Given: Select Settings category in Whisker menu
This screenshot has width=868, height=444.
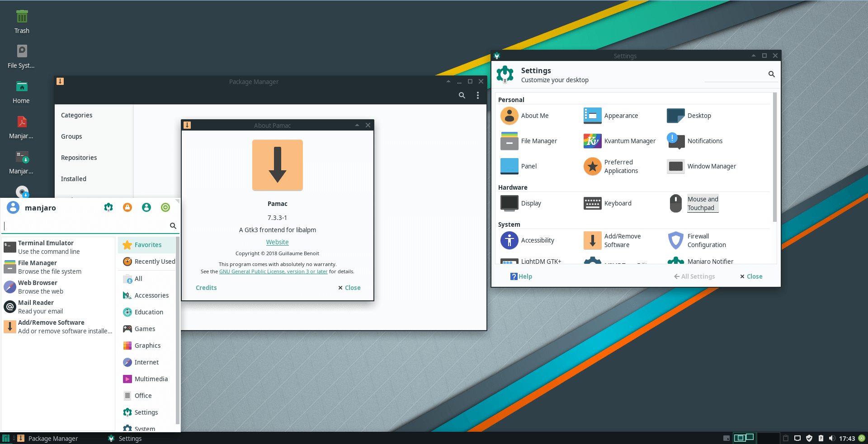Looking at the screenshot, I should (147, 412).
